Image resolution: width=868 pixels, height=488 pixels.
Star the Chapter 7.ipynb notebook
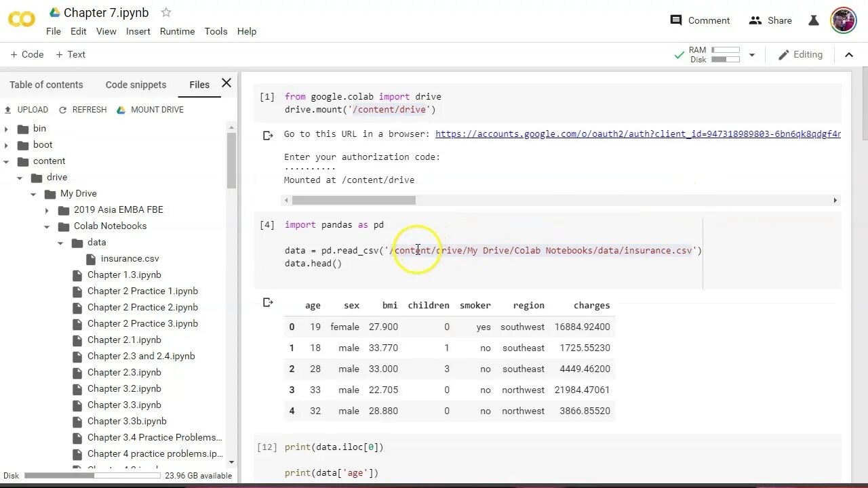pyautogui.click(x=166, y=13)
